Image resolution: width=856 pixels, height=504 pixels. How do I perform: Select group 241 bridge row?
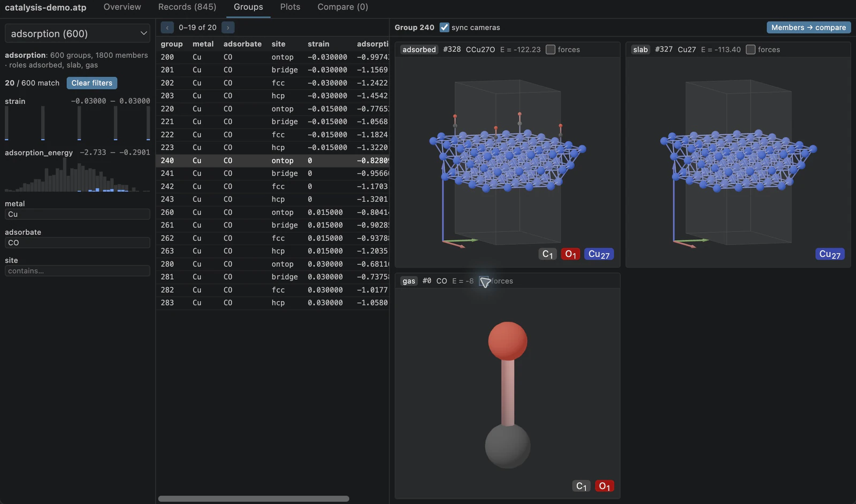coord(273,173)
